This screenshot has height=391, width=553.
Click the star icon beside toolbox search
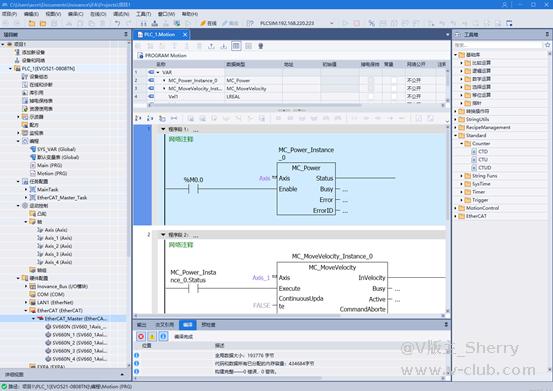tap(547, 45)
